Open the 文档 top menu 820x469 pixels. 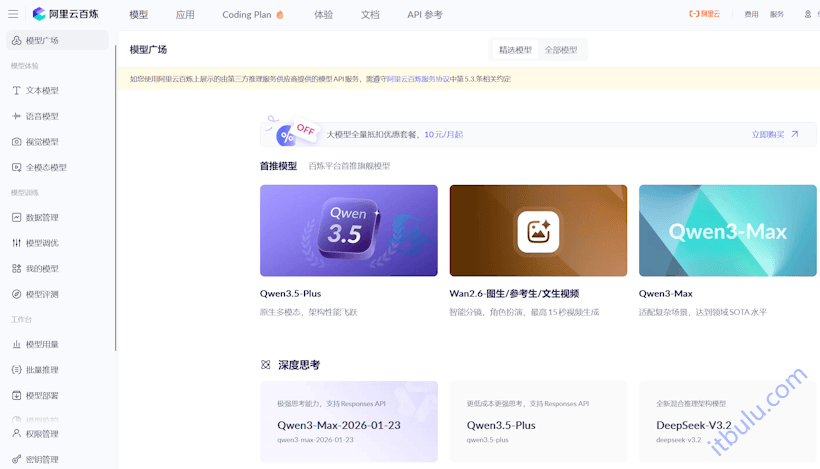pos(370,15)
